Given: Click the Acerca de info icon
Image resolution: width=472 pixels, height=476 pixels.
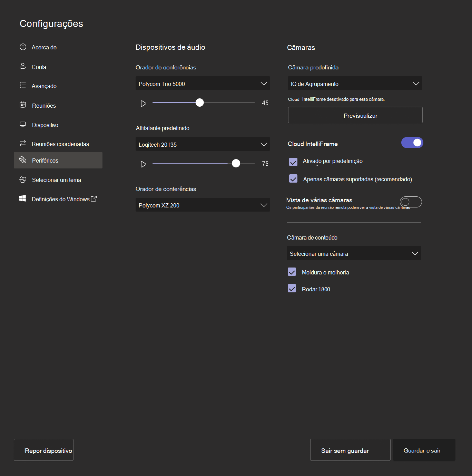Looking at the screenshot, I should (x=23, y=47).
